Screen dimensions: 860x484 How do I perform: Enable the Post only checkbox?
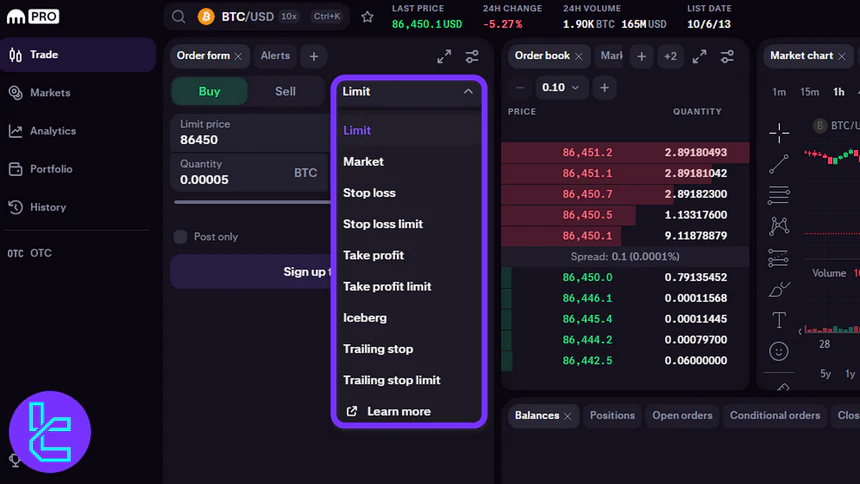180,237
